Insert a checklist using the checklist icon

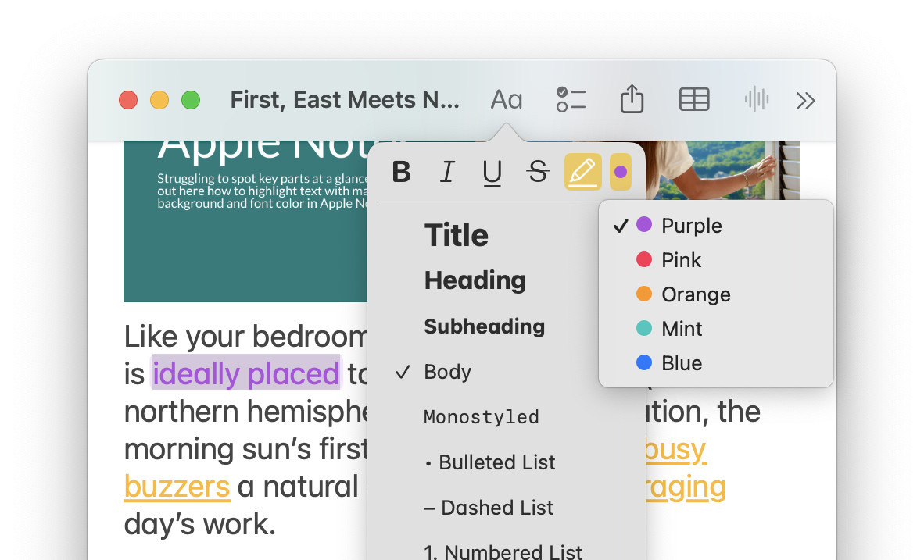click(571, 99)
